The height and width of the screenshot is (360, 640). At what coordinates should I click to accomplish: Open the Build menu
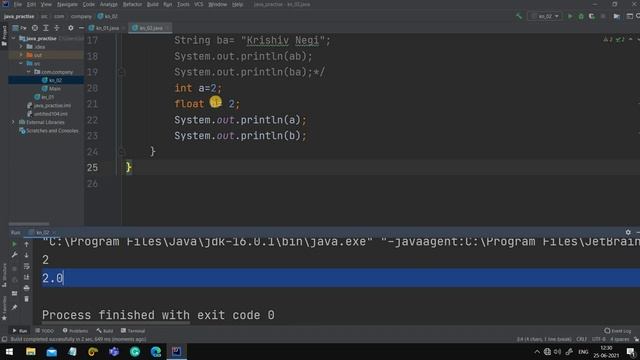coord(153,4)
